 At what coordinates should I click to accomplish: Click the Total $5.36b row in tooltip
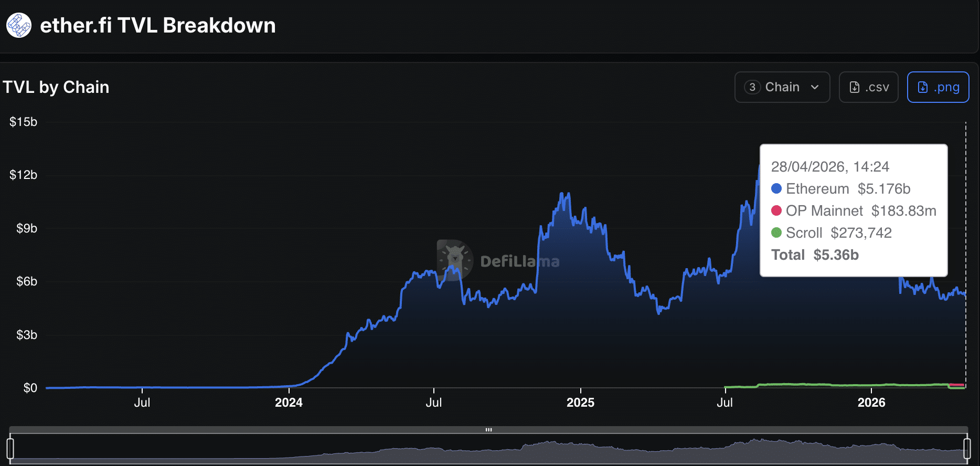pos(815,255)
